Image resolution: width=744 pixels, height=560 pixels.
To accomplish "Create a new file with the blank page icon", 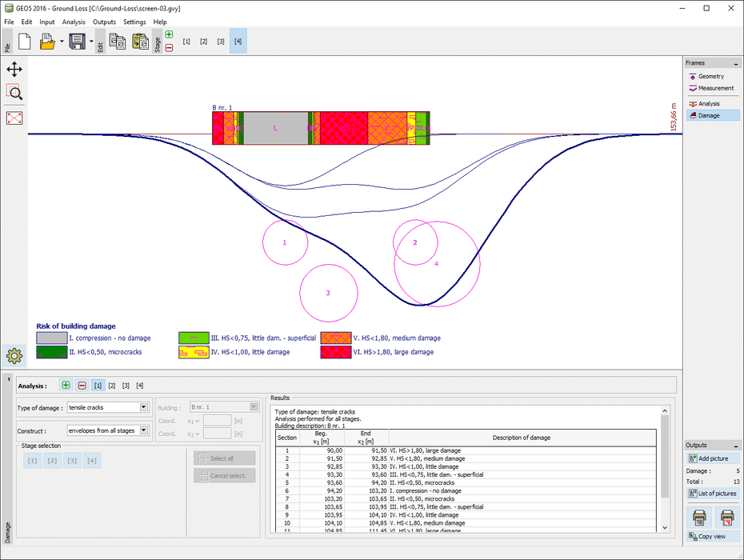I will (24, 42).
